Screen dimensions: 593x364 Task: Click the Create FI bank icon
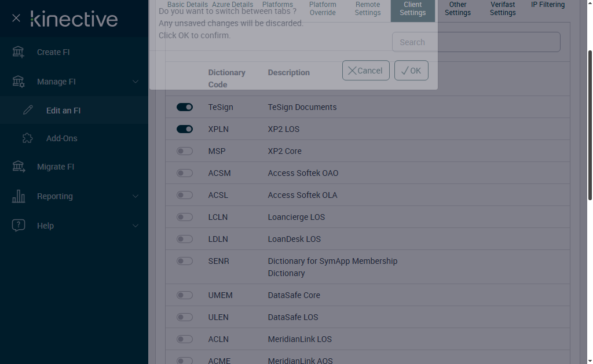18,52
